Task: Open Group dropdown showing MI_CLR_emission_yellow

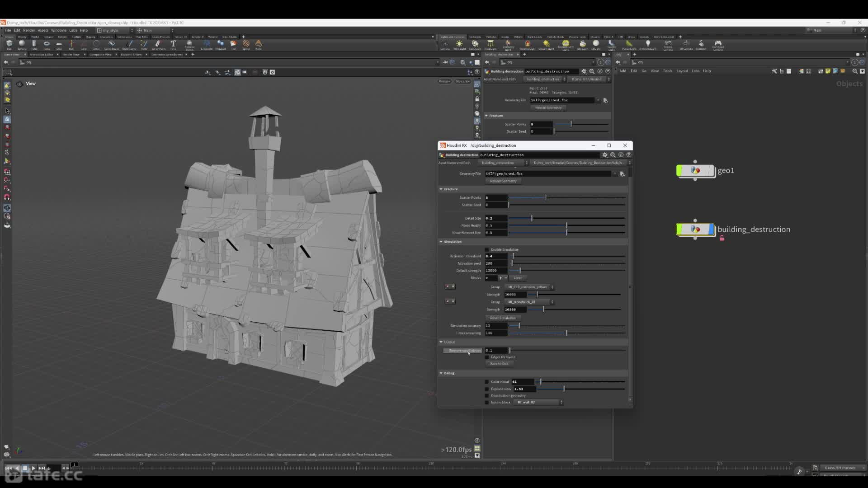Action: (529, 287)
